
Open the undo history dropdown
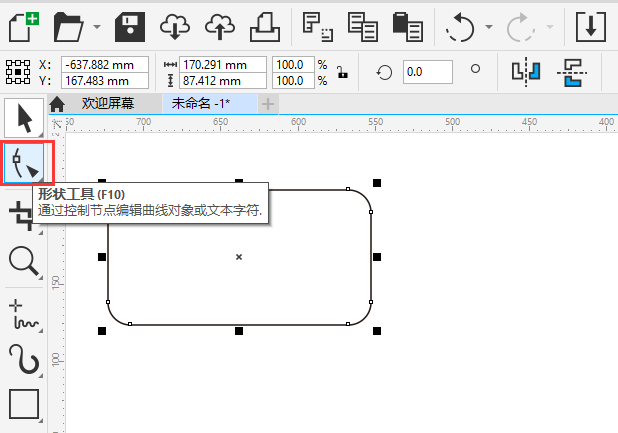[489, 27]
